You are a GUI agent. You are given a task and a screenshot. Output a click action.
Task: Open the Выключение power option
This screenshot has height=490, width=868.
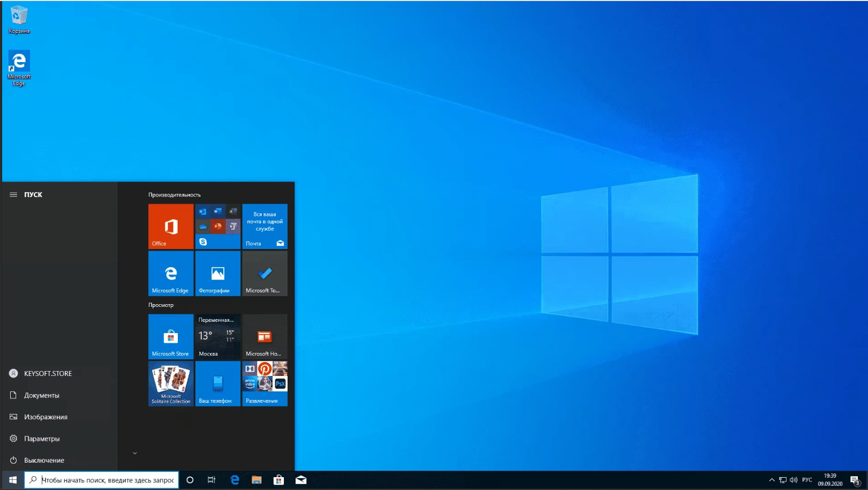coord(43,460)
